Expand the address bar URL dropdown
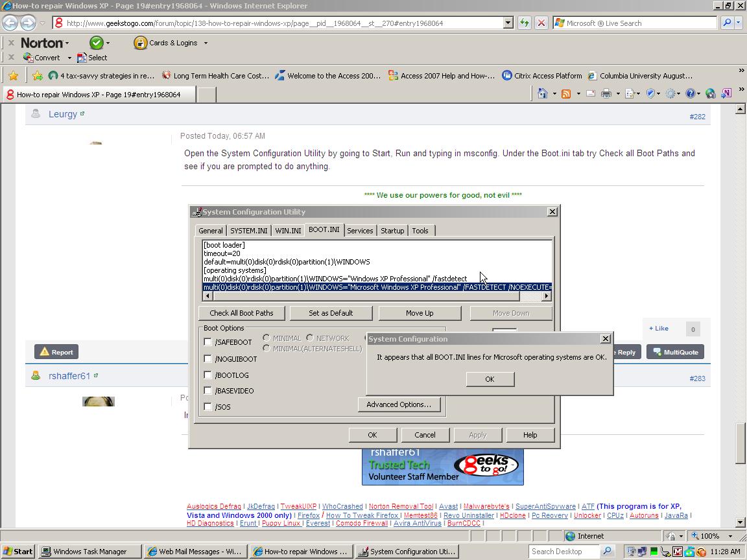Screen dimensions: 747x560 tap(508, 23)
